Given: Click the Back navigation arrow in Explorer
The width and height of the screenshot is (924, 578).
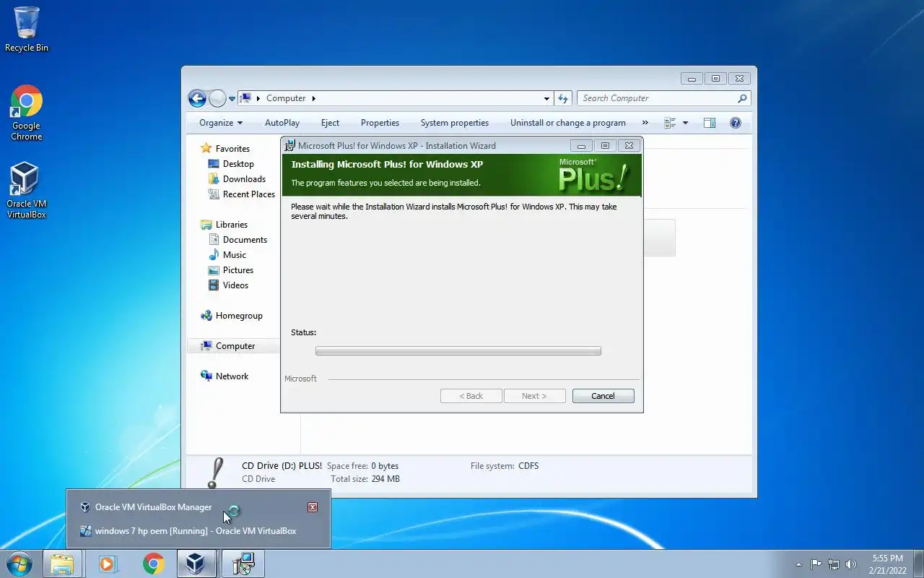Looking at the screenshot, I should click(197, 98).
